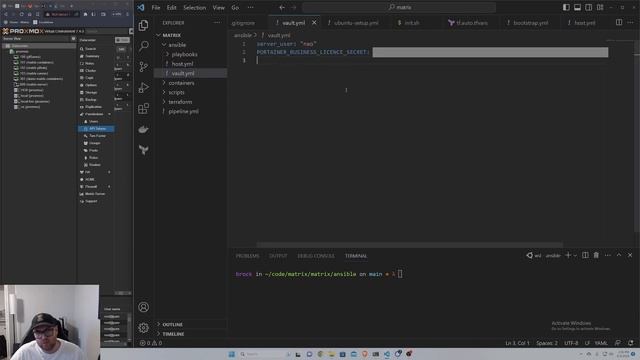Create a new terminal with plus icon
The image size is (640, 360).
pyautogui.click(x=568, y=255)
